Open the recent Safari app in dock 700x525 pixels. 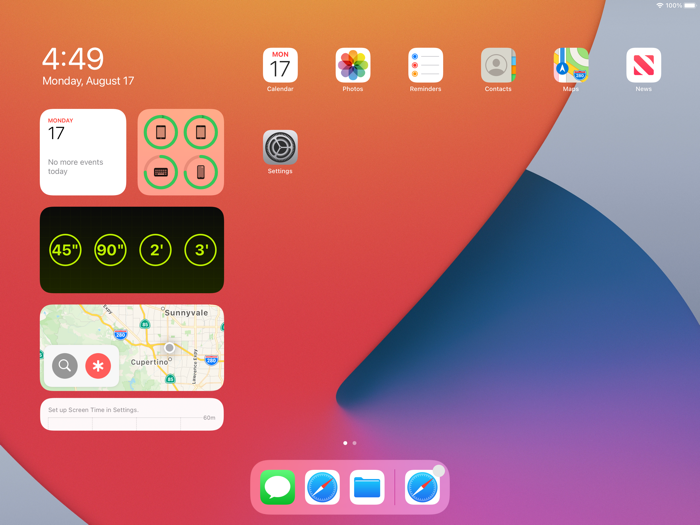(x=422, y=487)
